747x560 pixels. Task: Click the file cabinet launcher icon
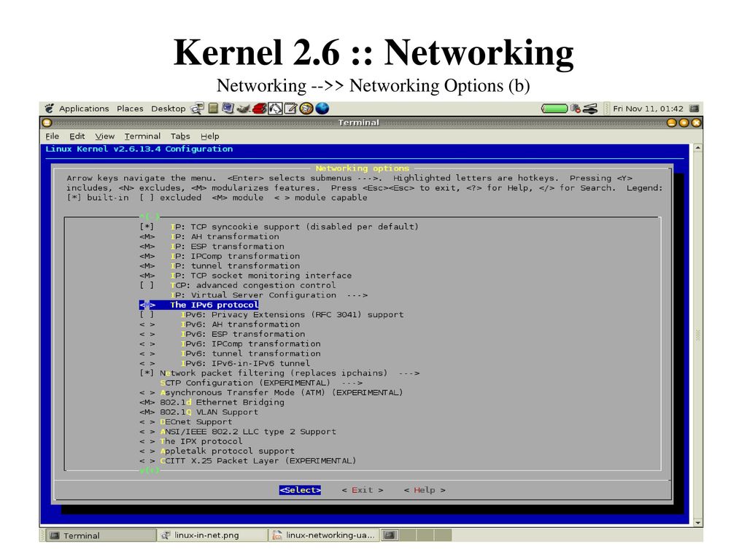coord(214,109)
